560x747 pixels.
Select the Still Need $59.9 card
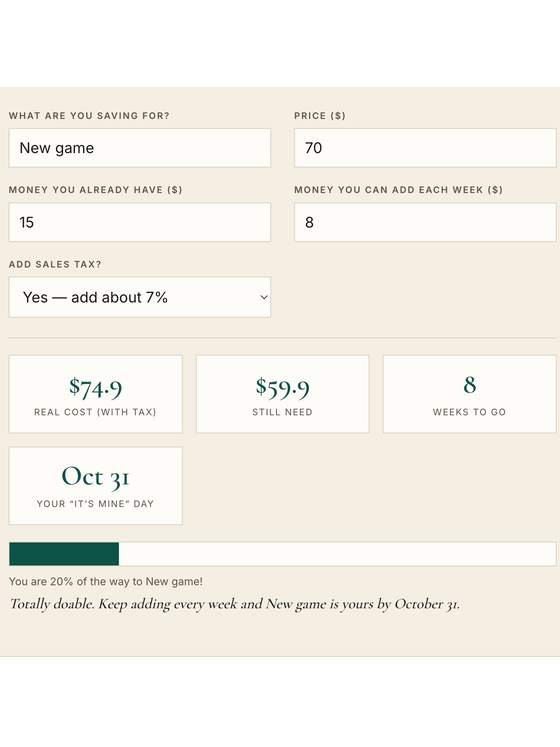(283, 394)
